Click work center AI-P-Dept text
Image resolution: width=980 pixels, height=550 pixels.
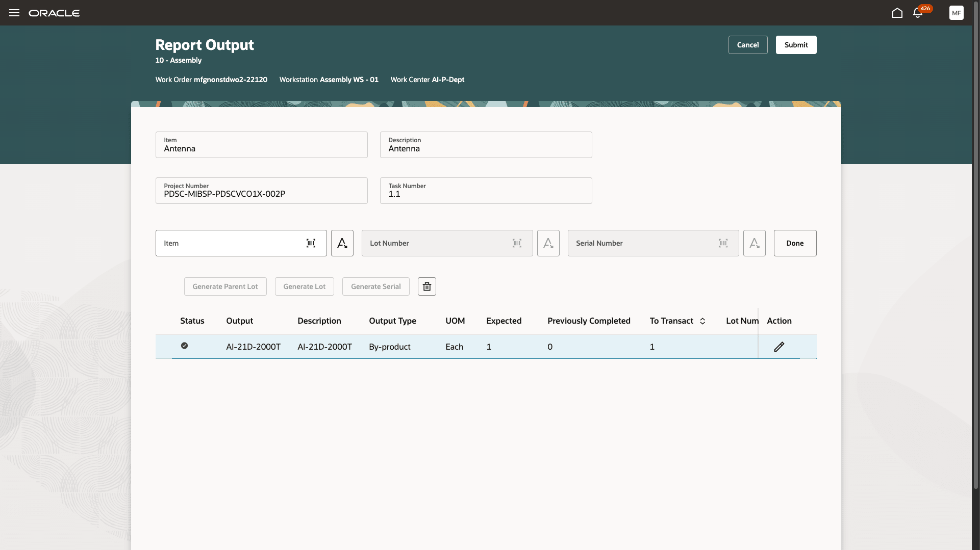coord(448,80)
